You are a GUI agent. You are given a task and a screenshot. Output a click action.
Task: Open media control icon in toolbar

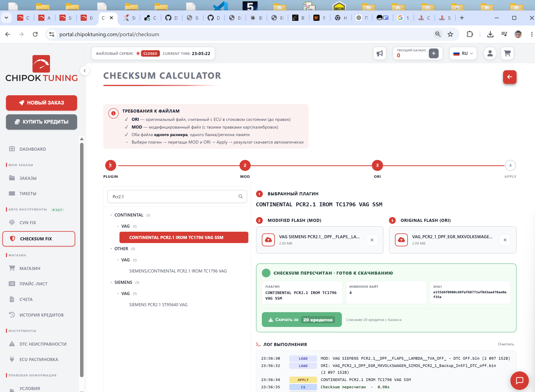(504, 34)
